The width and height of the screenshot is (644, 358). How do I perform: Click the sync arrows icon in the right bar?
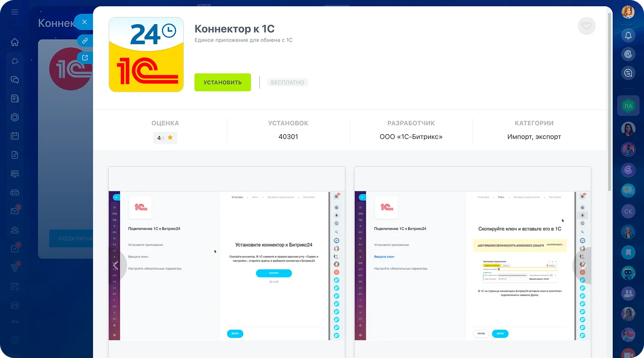[628, 73]
